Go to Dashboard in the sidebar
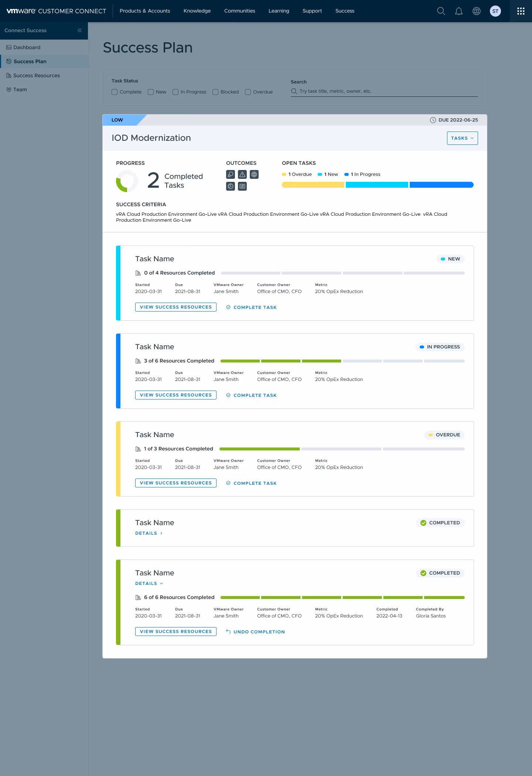This screenshot has height=776, width=532. click(x=44, y=47)
